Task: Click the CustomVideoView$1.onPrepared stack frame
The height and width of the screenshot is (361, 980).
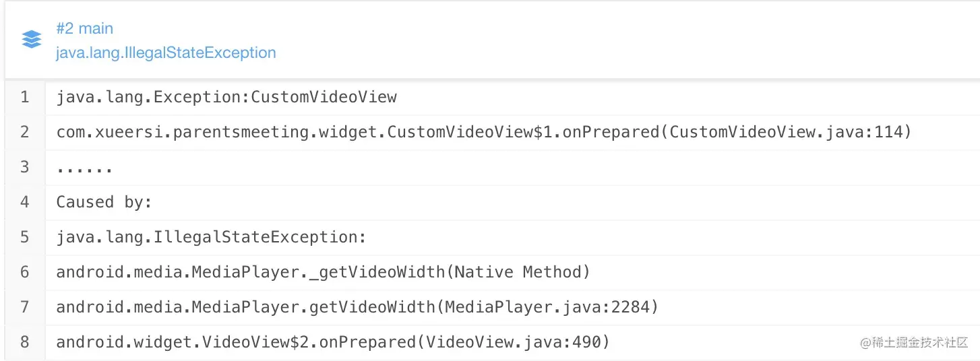Action: point(483,132)
